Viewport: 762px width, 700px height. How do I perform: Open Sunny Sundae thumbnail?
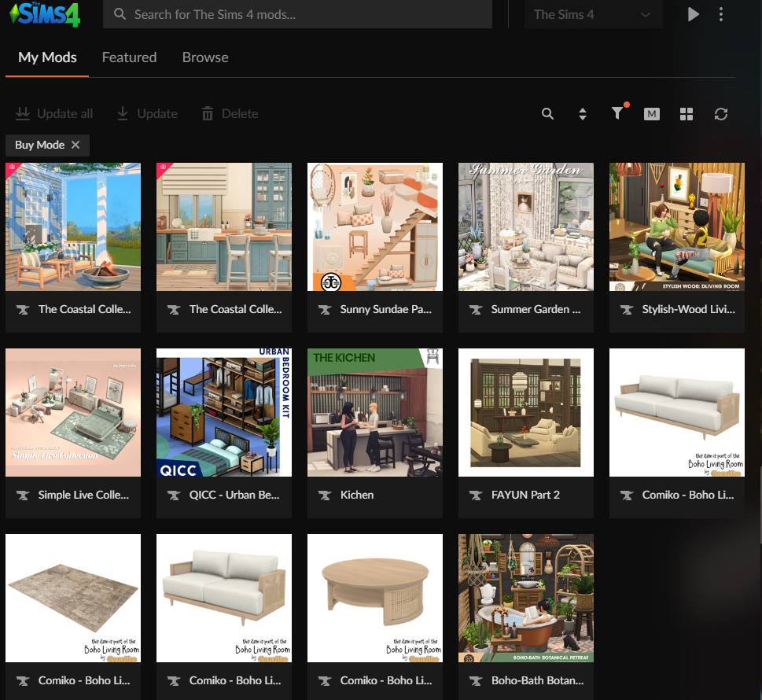(x=374, y=227)
